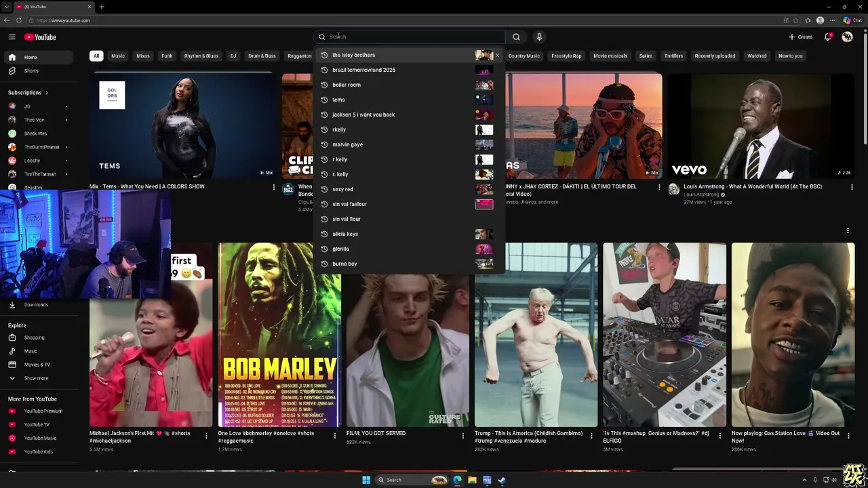Select the New to you chip

(x=791, y=56)
